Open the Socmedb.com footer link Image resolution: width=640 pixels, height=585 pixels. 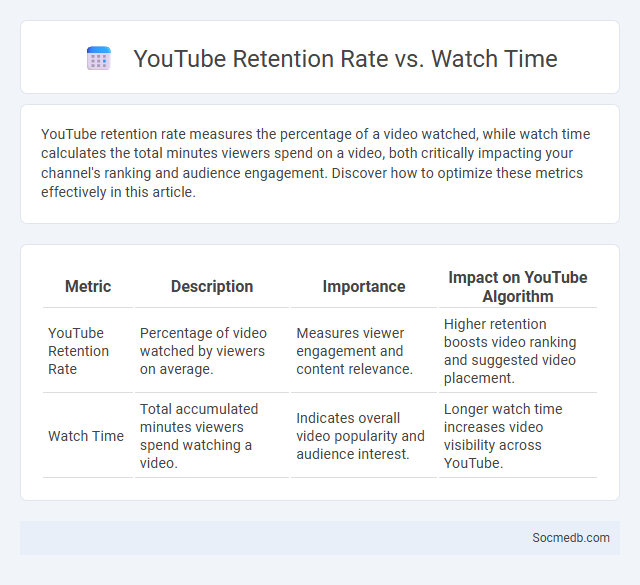pyautogui.click(x=571, y=538)
